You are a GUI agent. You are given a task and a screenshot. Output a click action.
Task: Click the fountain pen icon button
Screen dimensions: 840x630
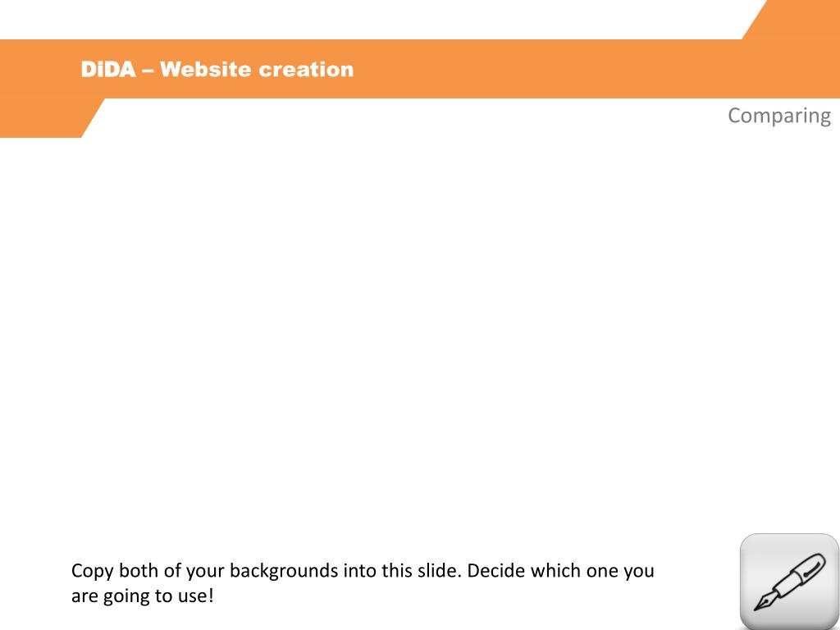click(789, 582)
